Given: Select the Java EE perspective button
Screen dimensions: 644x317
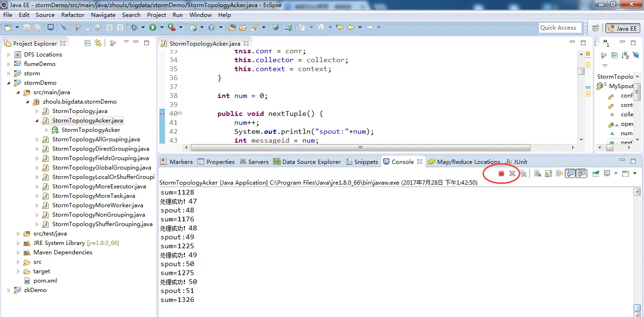Looking at the screenshot, I should click(622, 28).
